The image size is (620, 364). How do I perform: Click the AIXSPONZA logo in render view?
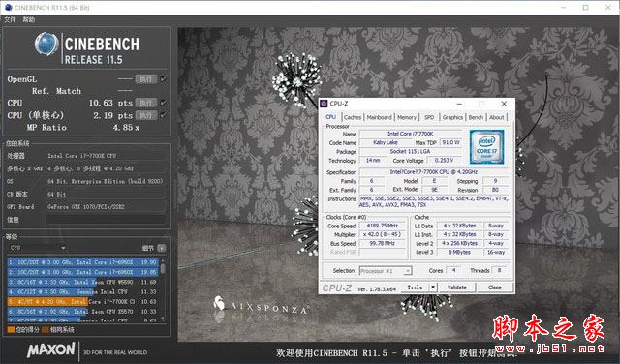pyautogui.click(x=262, y=305)
